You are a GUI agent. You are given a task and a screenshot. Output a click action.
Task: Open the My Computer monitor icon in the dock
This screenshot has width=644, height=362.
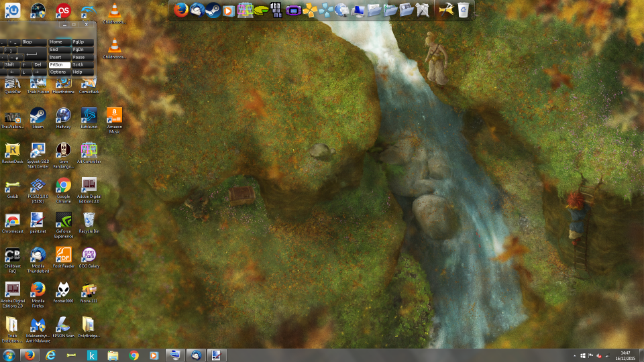pos(358,10)
